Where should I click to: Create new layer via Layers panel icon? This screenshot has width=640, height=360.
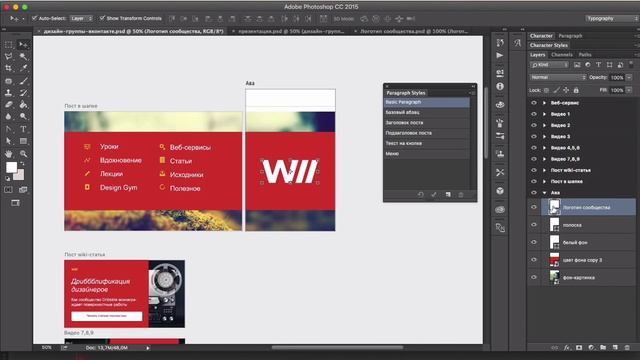coord(615,348)
